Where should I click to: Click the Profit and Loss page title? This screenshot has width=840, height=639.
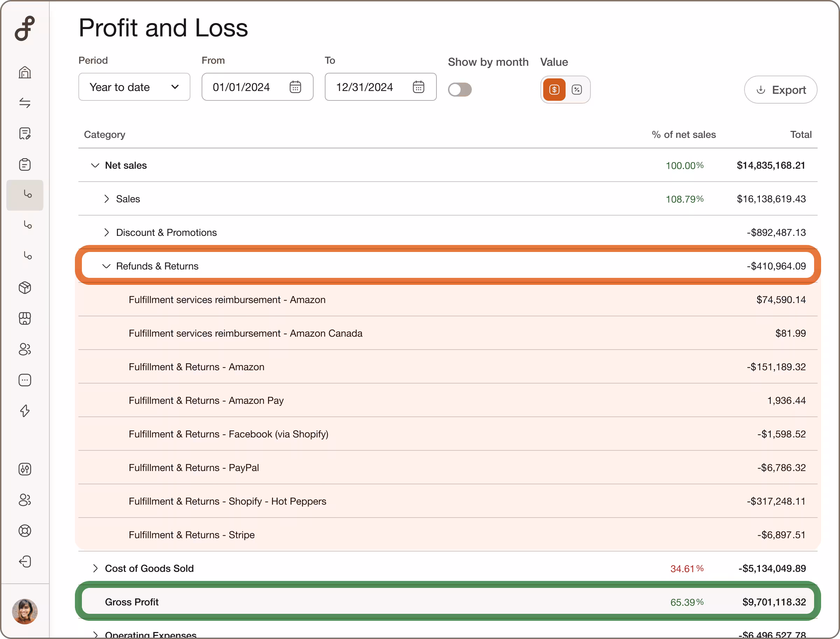(x=163, y=28)
